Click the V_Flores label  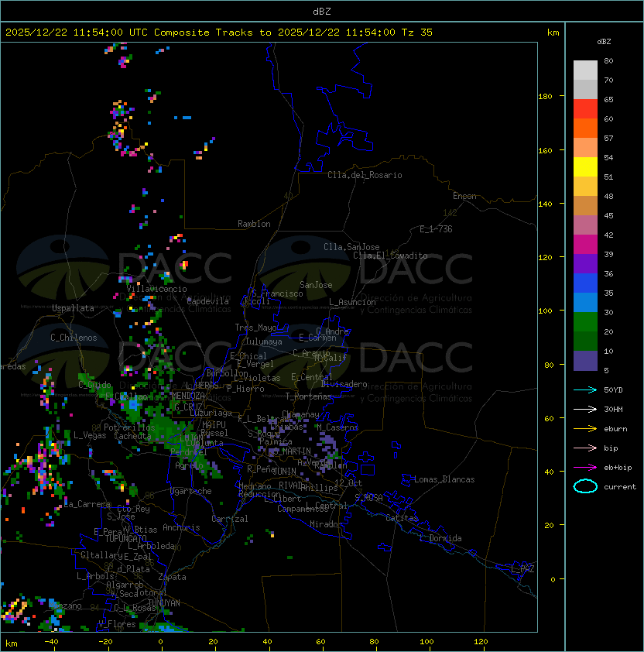point(117,624)
